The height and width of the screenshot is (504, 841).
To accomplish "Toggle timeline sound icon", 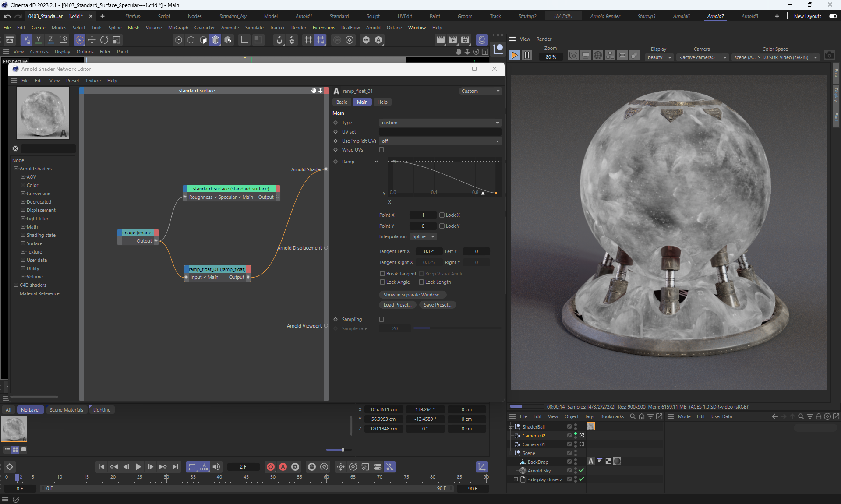I will coord(216,467).
